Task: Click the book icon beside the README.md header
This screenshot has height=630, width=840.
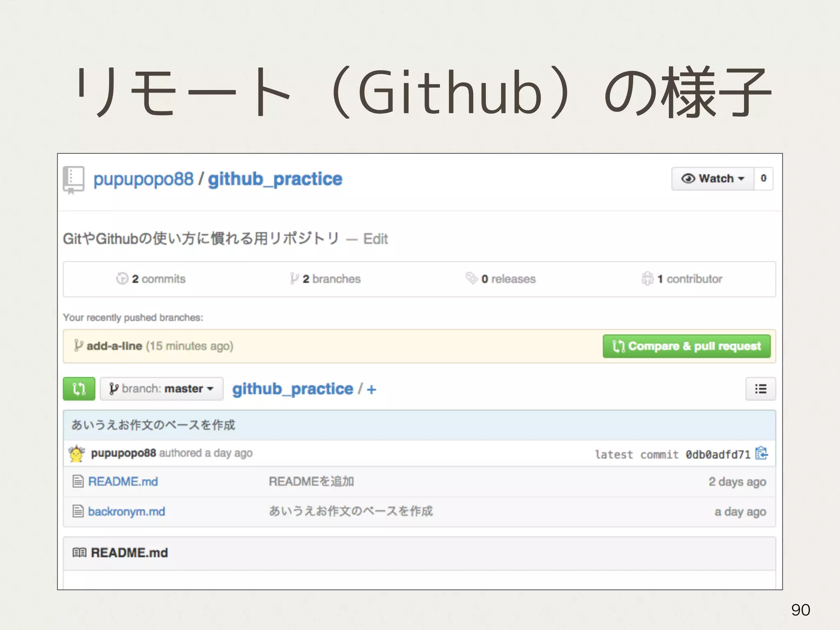Action: pos(79,552)
